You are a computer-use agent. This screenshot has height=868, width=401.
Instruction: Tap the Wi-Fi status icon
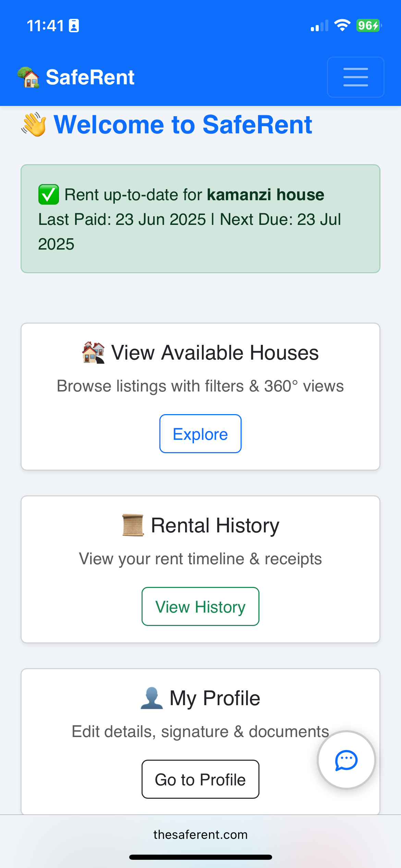342,25
